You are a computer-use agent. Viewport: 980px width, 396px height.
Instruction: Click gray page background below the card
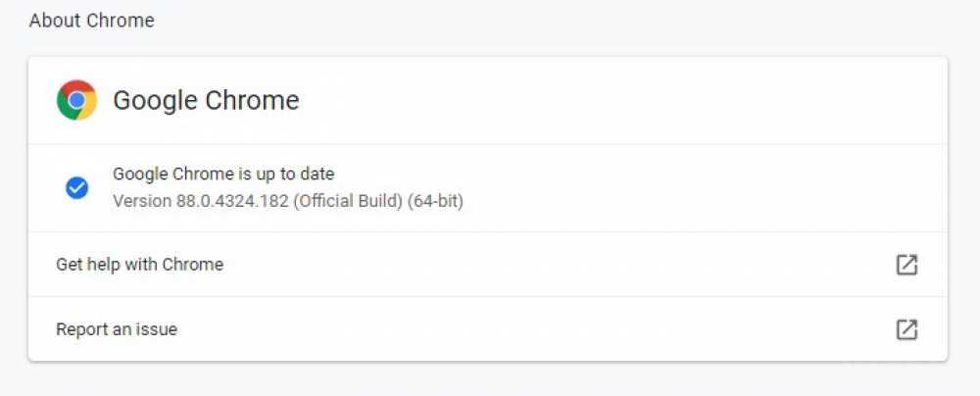click(x=487, y=379)
